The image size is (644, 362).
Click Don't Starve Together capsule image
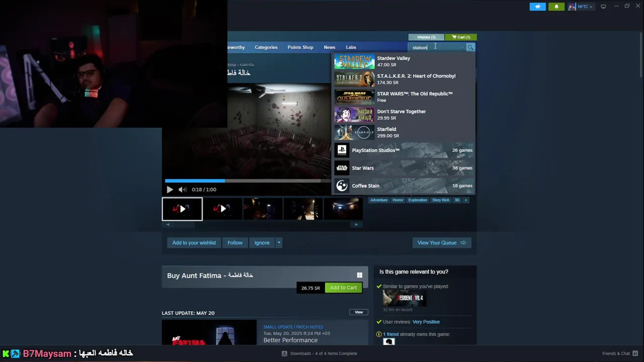(x=354, y=115)
